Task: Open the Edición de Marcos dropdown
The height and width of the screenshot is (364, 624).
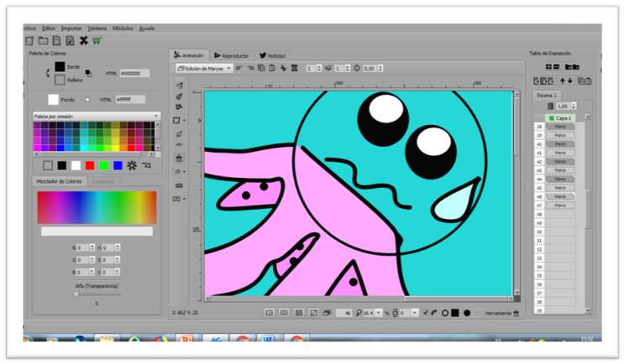Action: [x=204, y=68]
